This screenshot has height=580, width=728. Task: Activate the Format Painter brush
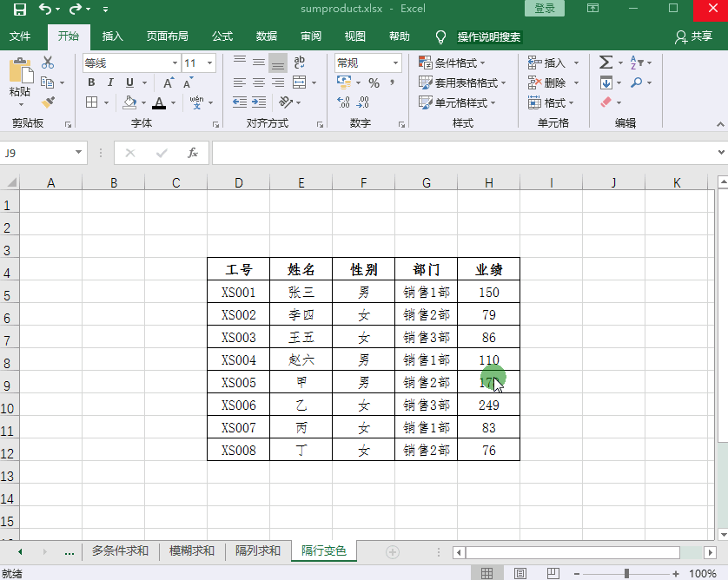click(x=48, y=102)
